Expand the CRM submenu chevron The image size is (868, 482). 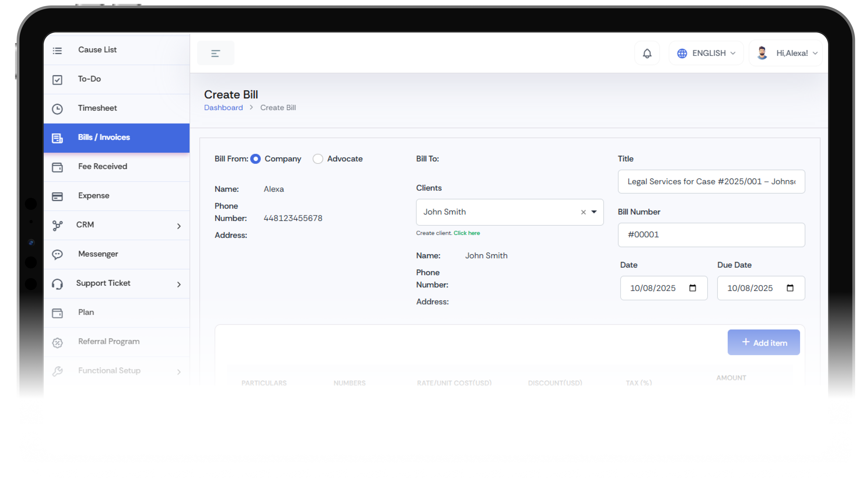tap(179, 226)
